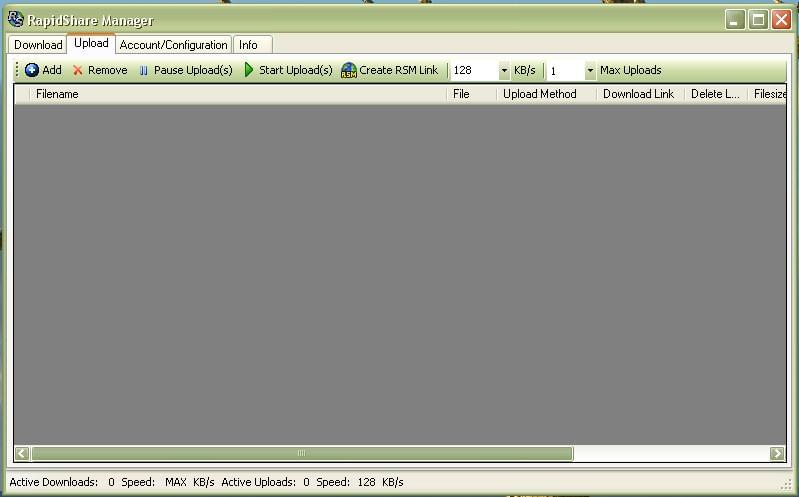Click the Active Uploads status text

265,482
